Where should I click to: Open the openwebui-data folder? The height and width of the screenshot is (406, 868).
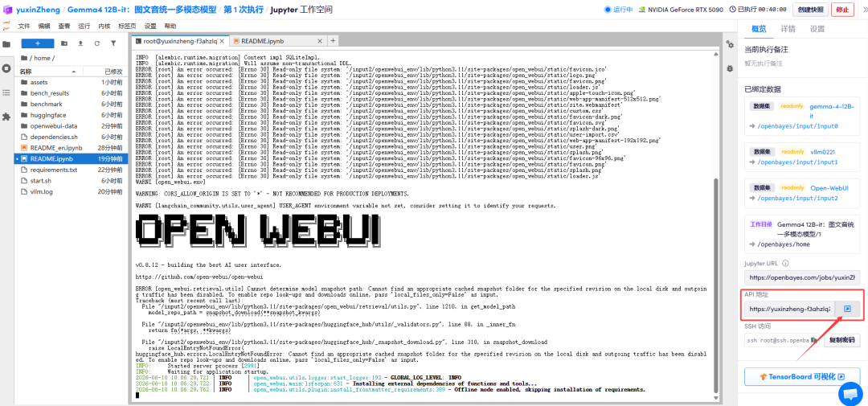[72, 125]
